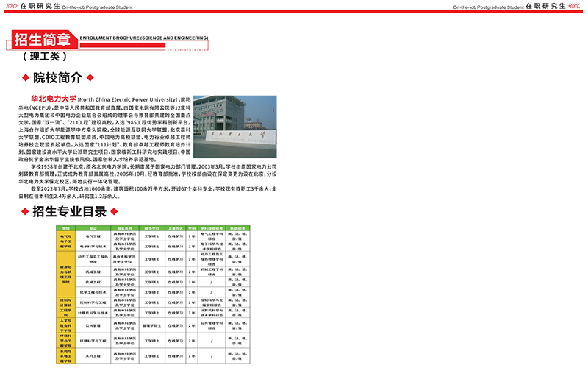Viewport: 588px width, 368px height.
Task: Click the '学科综合统考' table header
Action: [x=212, y=228]
